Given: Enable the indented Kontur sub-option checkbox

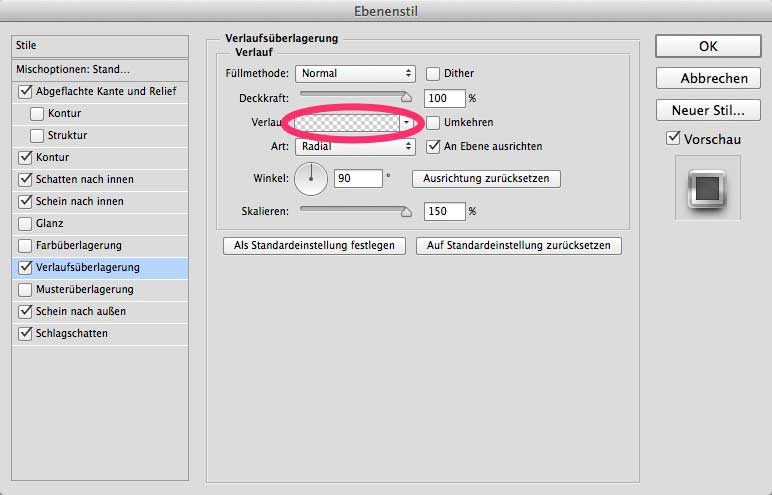Looking at the screenshot, I should click(x=37, y=114).
